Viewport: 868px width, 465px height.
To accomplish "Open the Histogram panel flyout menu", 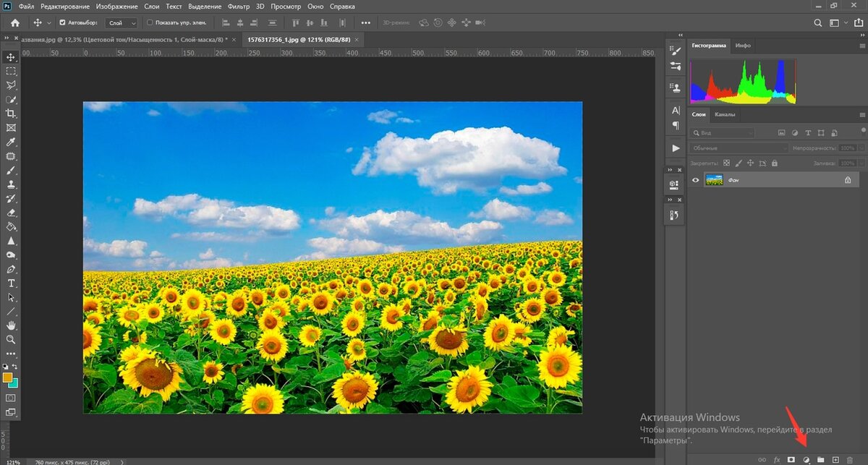I will click(x=861, y=46).
